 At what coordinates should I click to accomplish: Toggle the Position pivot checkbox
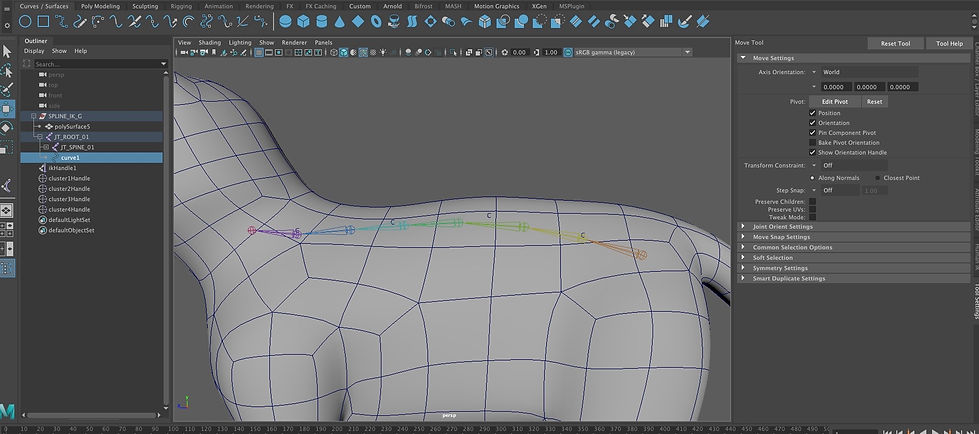point(812,113)
